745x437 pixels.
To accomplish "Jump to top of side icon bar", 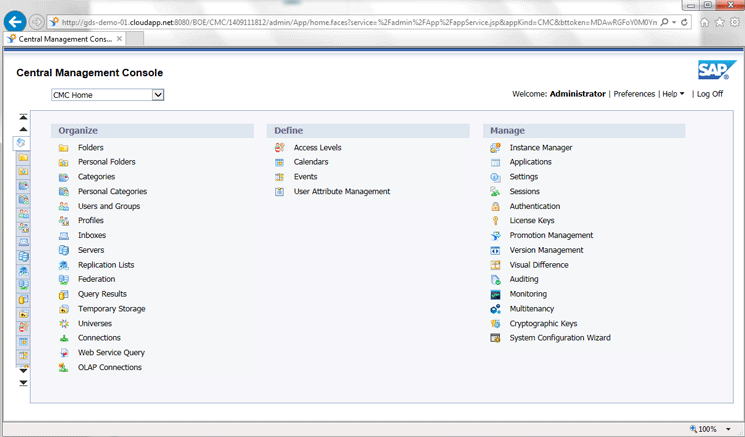I will [23, 117].
